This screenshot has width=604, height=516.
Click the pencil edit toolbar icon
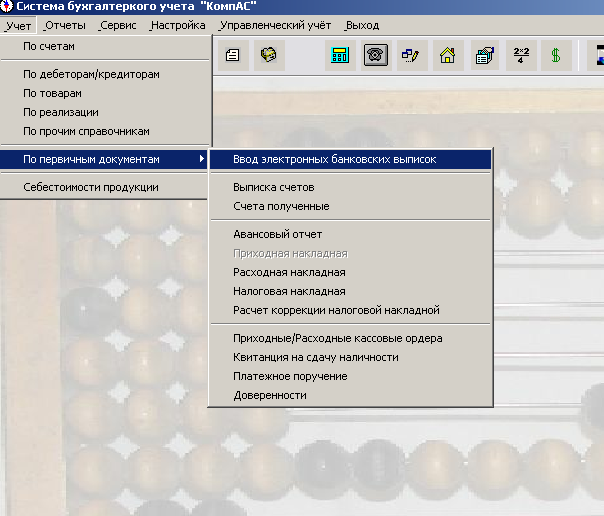coord(411,55)
